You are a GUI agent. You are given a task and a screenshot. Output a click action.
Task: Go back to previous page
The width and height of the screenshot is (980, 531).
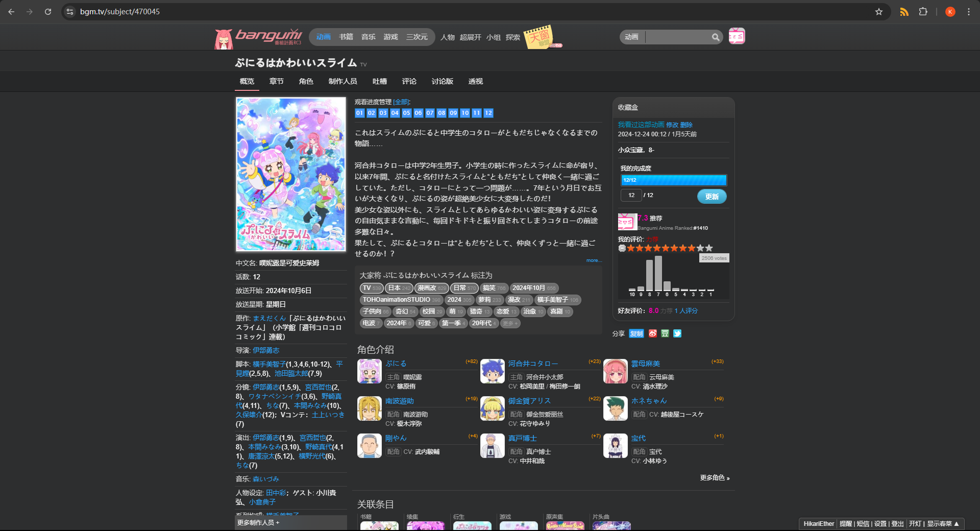tap(11, 12)
